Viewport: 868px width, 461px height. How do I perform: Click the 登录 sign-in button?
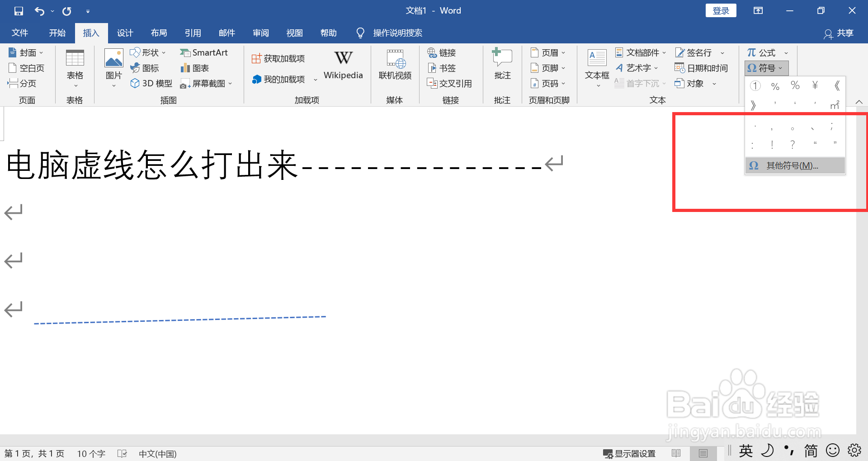(721, 10)
